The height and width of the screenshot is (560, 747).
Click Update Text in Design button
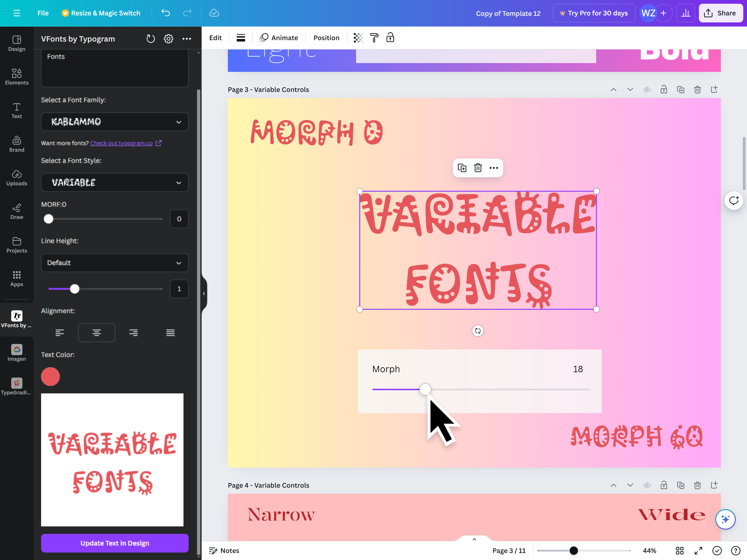coord(114,543)
